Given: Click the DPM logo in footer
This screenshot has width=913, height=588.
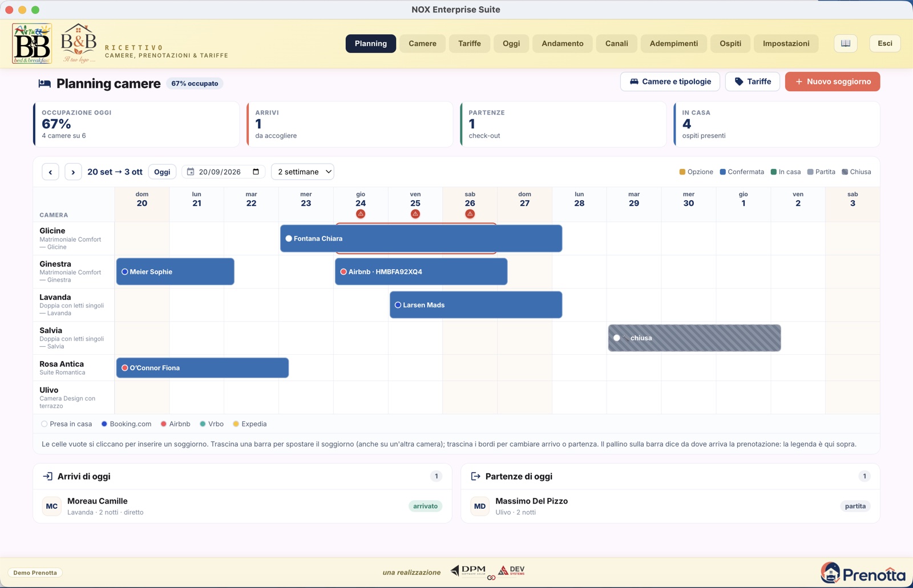Looking at the screenshot, I should tap(468, 570).
